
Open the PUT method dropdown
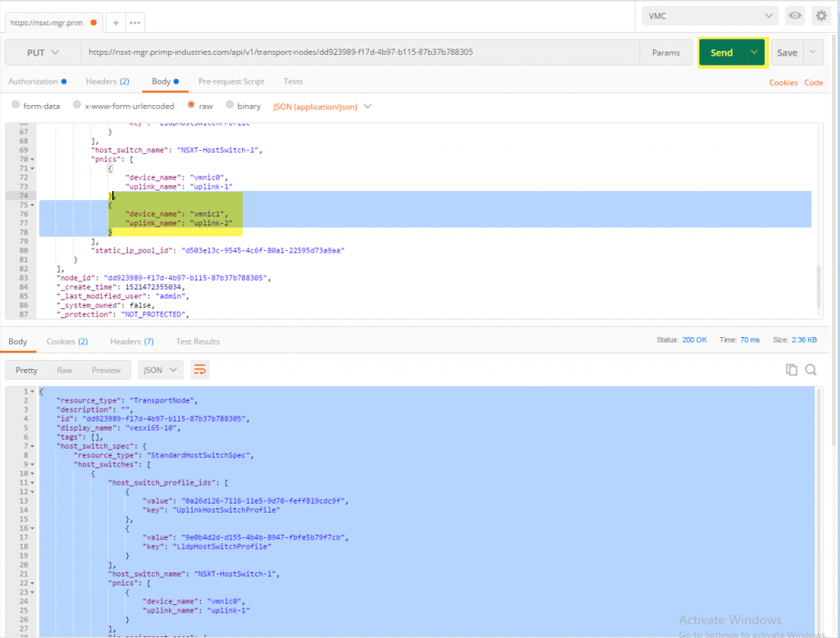coord(43,52)
